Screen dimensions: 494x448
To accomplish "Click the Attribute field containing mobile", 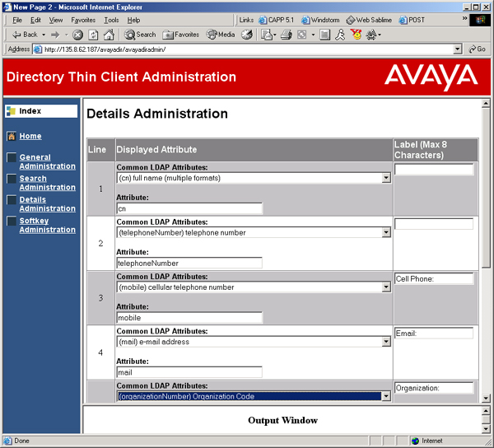I will pyautogui.click(x=189, y=318).
